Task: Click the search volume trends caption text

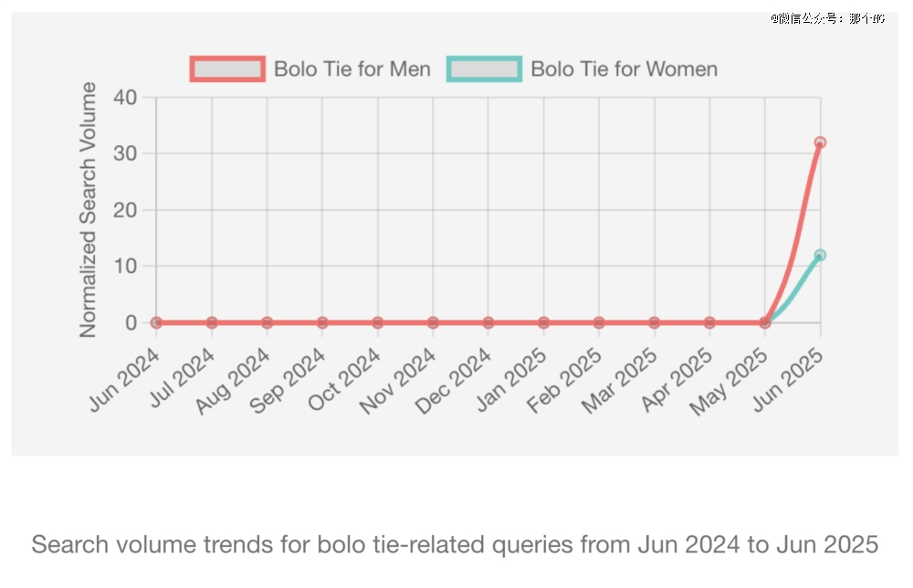Action: click(455, 545)
